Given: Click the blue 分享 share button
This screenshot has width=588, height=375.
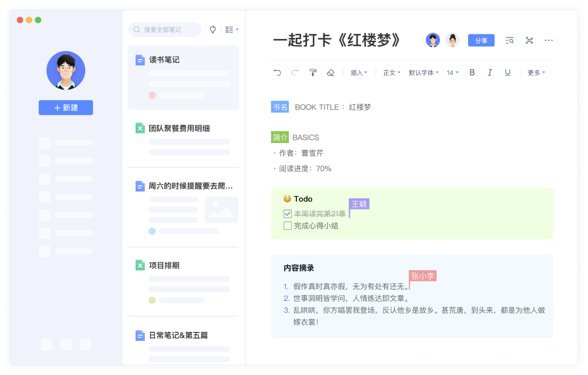Looking at the screenshot, I should (x=481, y=40).
